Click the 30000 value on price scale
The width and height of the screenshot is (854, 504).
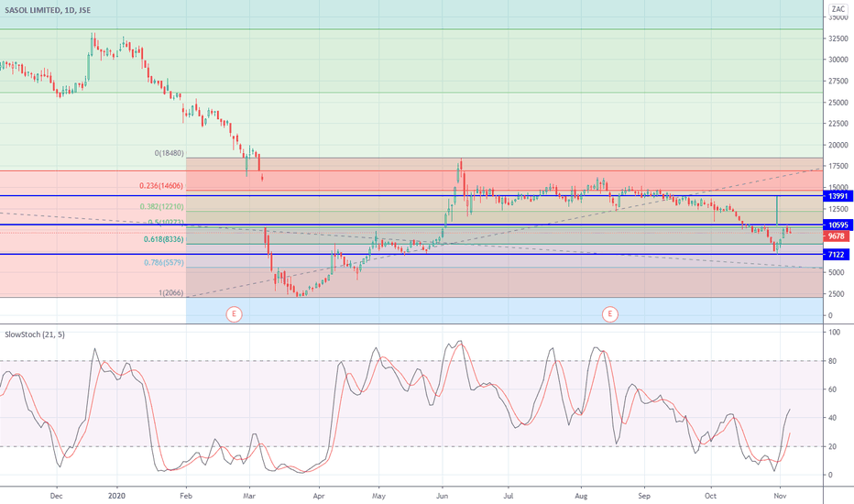click(x=838, y=60)
